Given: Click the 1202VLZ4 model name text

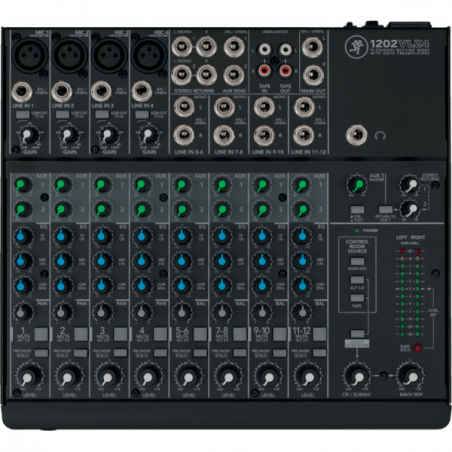Looking at the screenshot, I should pyautogui.click(x=399, y=44).
